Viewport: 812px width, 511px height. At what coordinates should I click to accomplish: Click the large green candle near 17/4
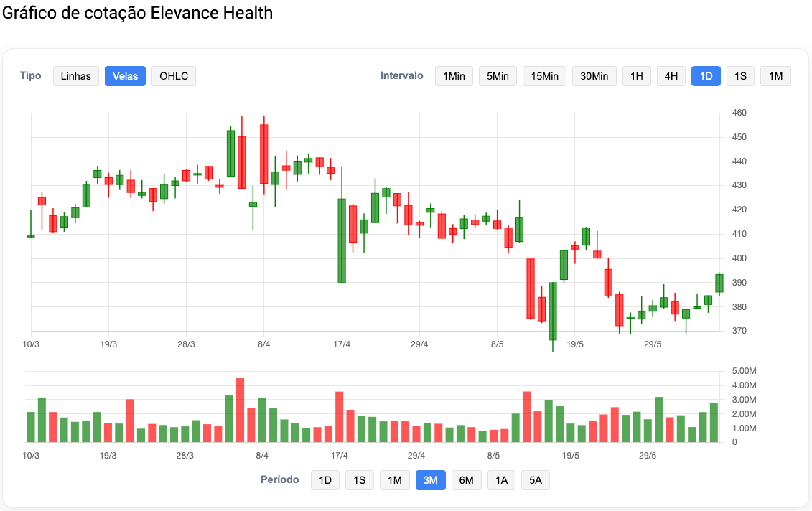[342, 240]
